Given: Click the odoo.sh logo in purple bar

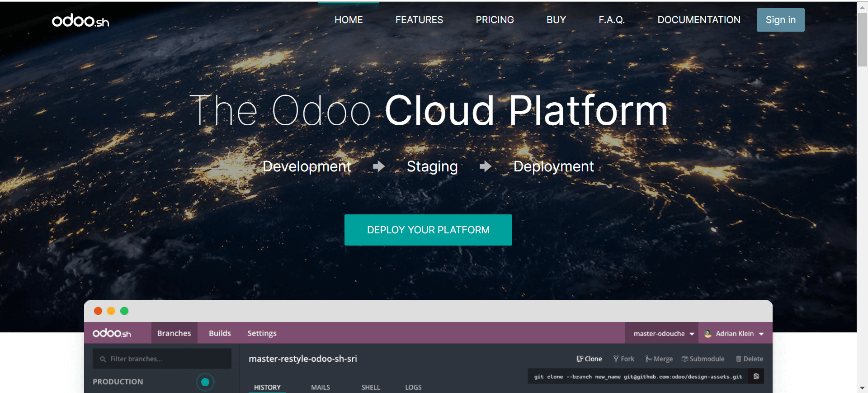Looking at the screenshot, I should [x=112, y=333].
